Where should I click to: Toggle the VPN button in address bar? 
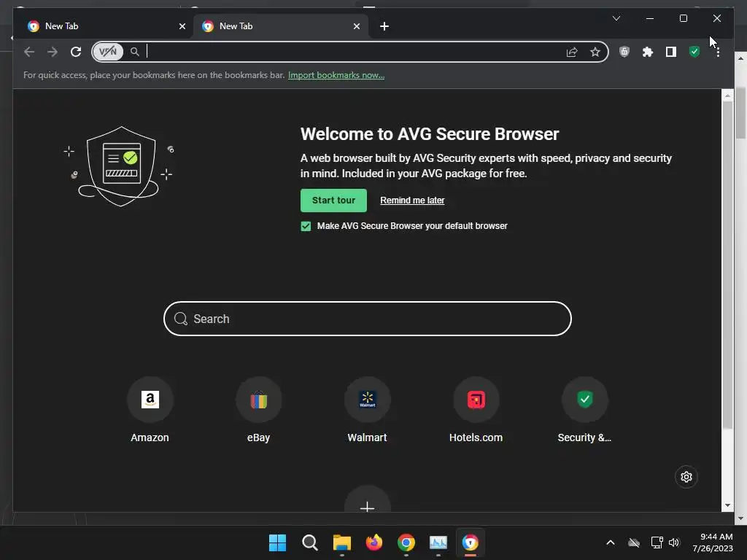tap(108, 52)
